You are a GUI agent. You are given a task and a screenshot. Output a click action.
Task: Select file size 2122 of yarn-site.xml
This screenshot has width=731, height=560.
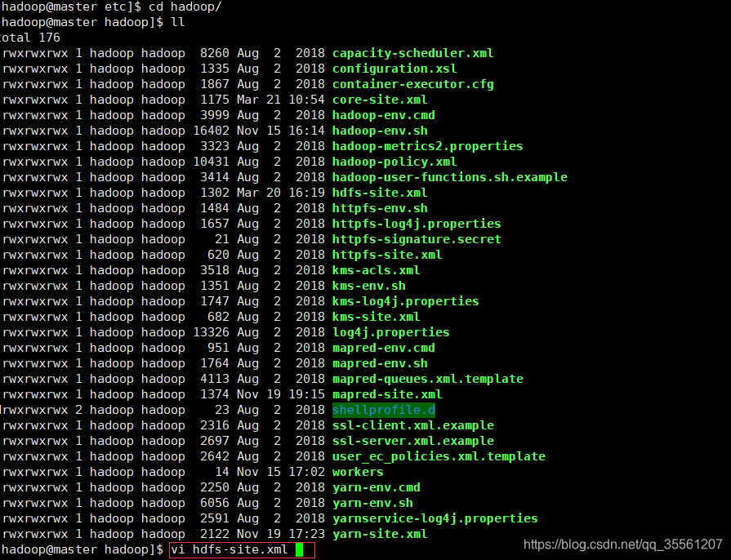click(x=215, y=534)
